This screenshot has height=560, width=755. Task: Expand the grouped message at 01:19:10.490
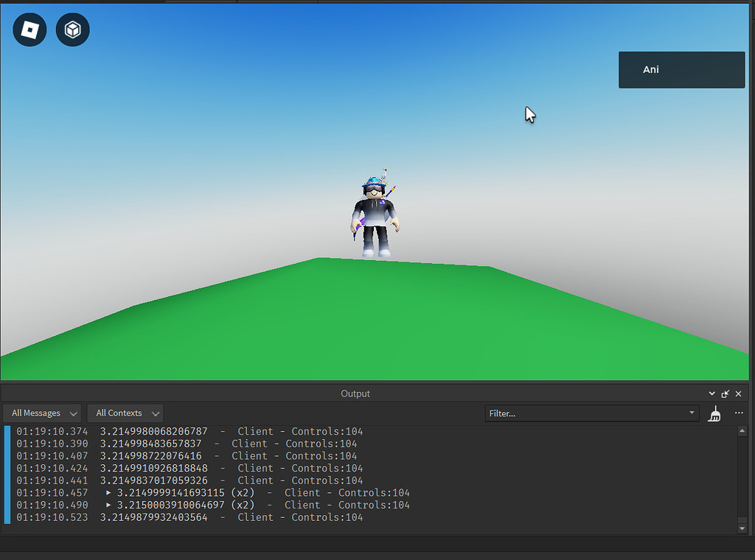click(108, 505)
